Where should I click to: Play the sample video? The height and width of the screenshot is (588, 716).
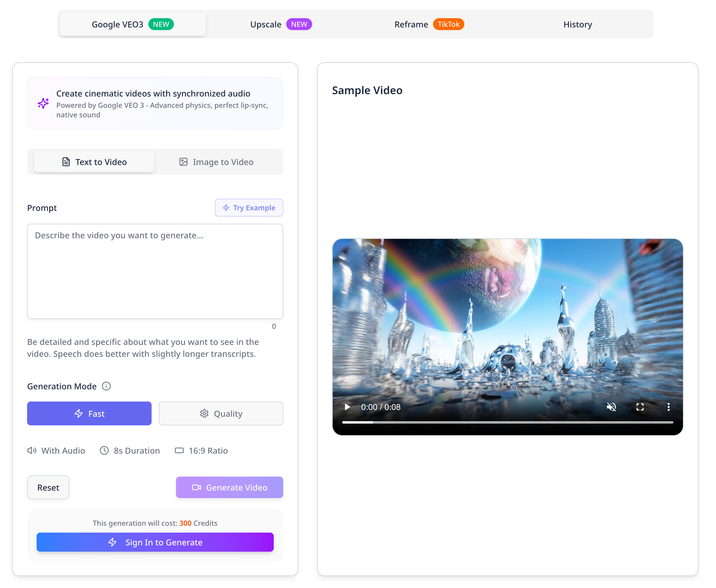click(x=347, y=407)
